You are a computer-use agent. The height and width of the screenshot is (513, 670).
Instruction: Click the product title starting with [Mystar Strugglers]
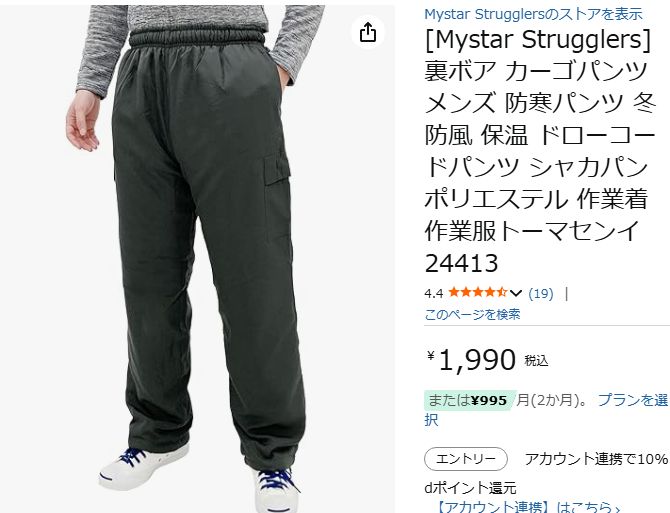(539, 151)
